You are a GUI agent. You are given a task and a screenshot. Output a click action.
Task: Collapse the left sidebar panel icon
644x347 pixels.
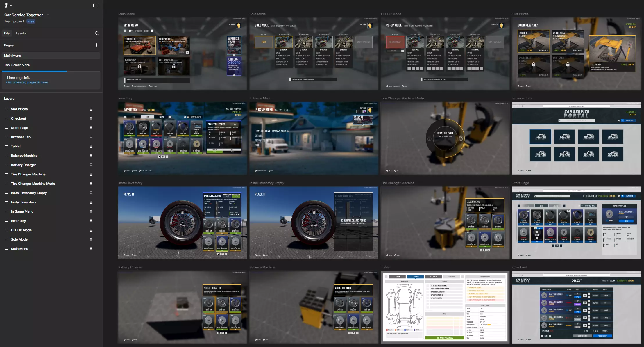[95, 6]
